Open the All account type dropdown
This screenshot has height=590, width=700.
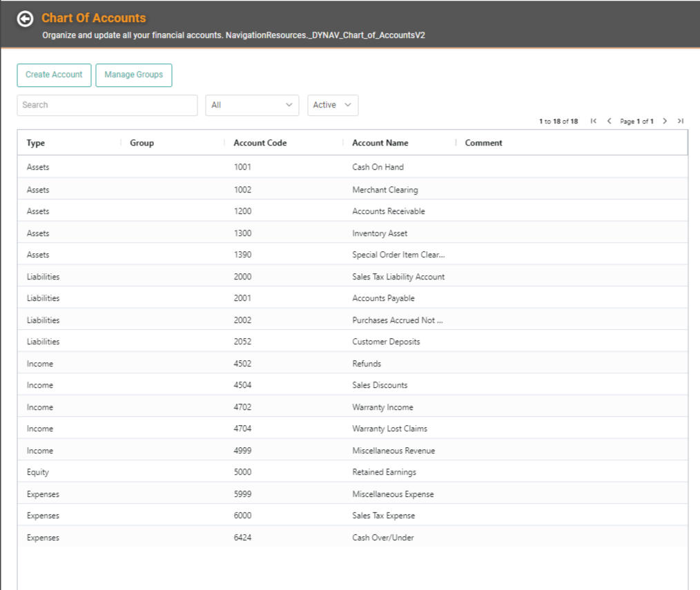[x=252, y=106]
